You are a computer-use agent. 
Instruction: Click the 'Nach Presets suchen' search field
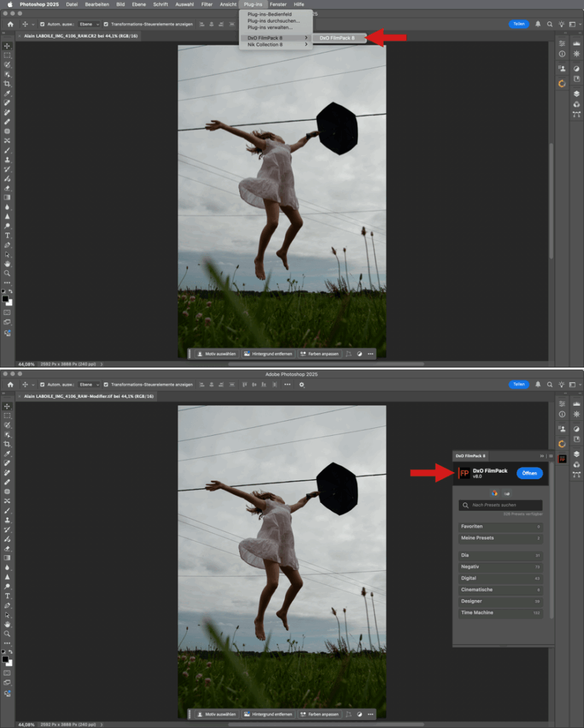click(501, 505)
